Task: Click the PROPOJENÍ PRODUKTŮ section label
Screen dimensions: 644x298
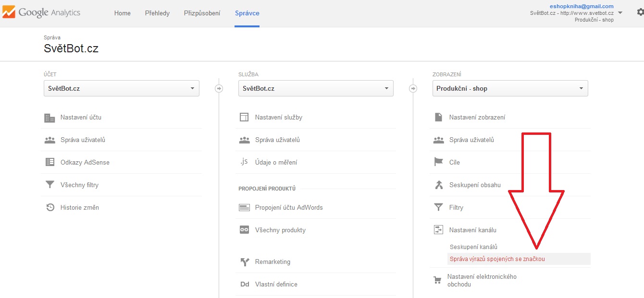Action: (x=267, y=189)
